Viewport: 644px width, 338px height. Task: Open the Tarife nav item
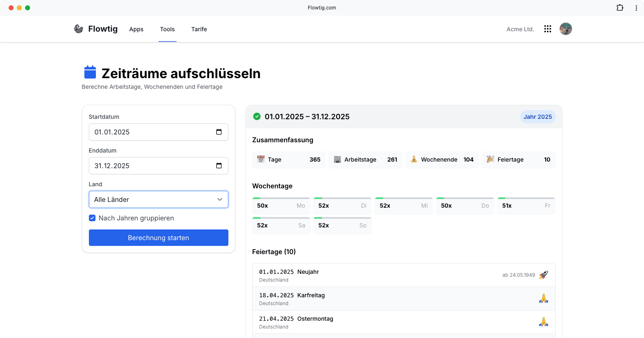[199, 29]
